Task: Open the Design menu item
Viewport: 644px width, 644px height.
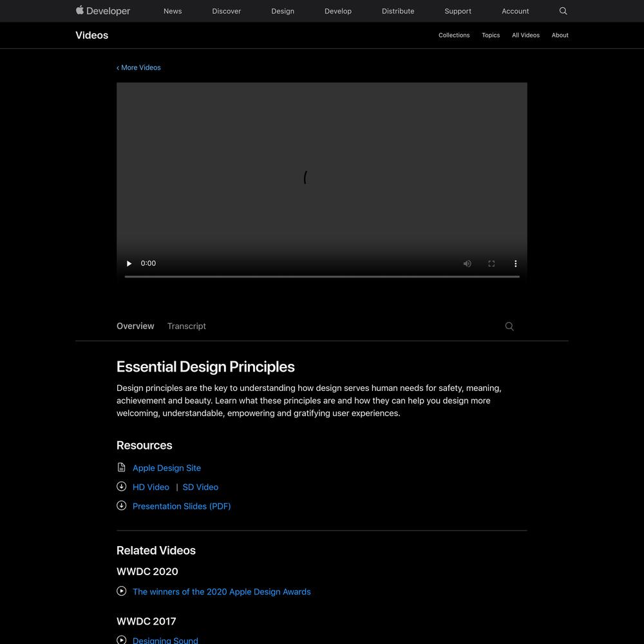Action: [283, 11]
